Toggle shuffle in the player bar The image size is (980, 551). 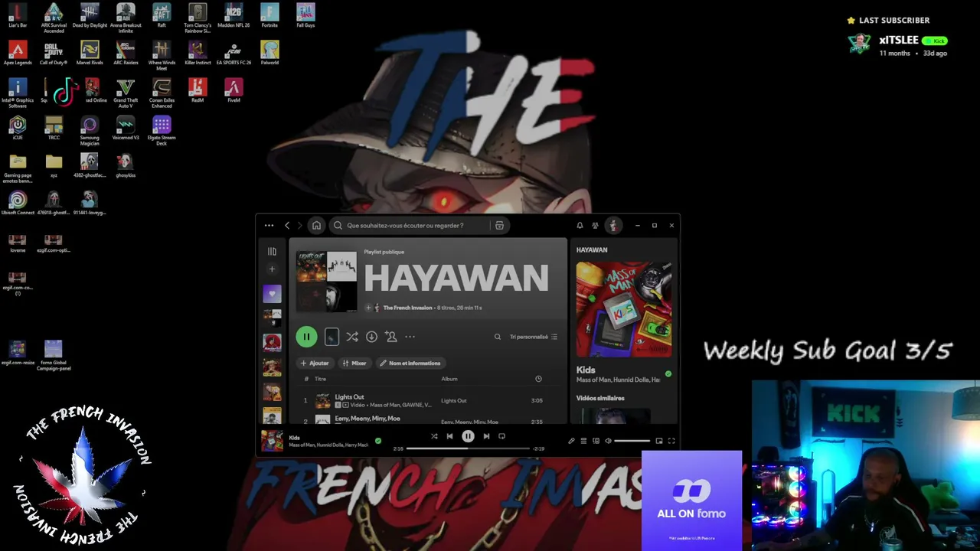(x=434, y=436)
